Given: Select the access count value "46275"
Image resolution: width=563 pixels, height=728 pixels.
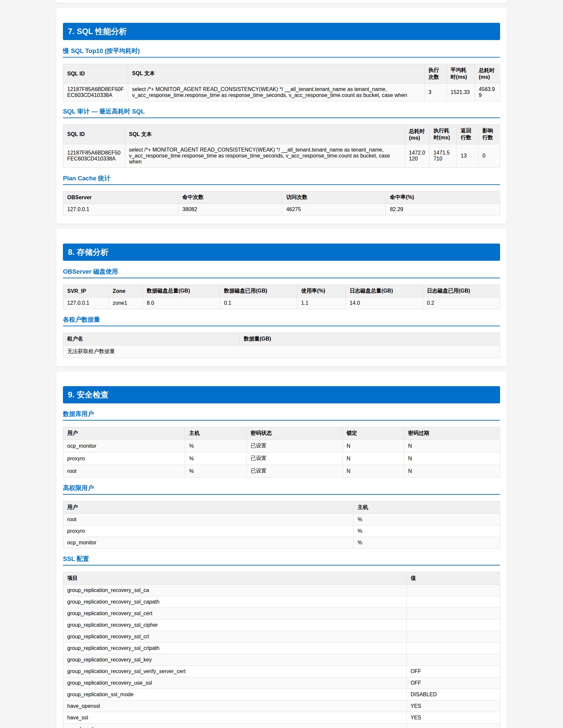Looking at the screenshot, I should pyautogui.click(x=293, y=209).
